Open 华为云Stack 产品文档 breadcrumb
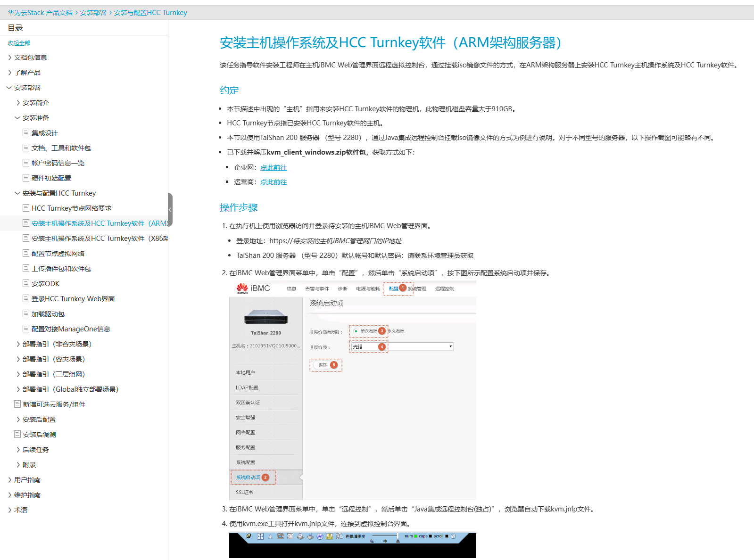754x560 pixels. coord(40,13)
